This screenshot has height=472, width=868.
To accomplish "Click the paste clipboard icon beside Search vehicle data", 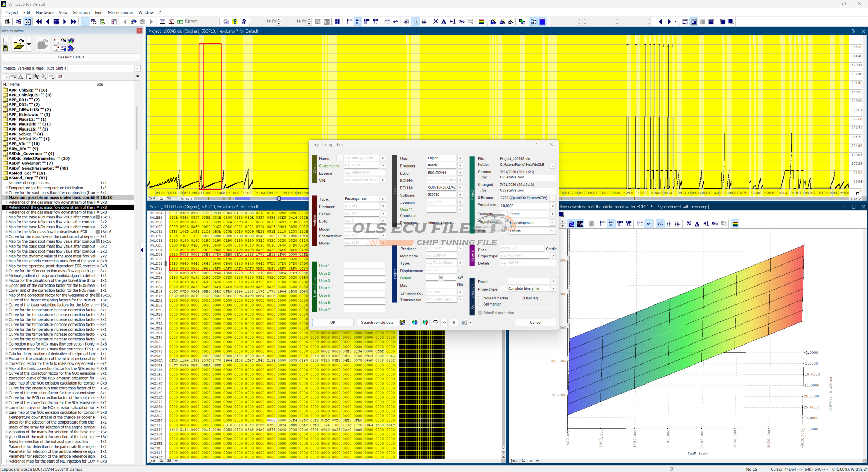I will (402, 322).
